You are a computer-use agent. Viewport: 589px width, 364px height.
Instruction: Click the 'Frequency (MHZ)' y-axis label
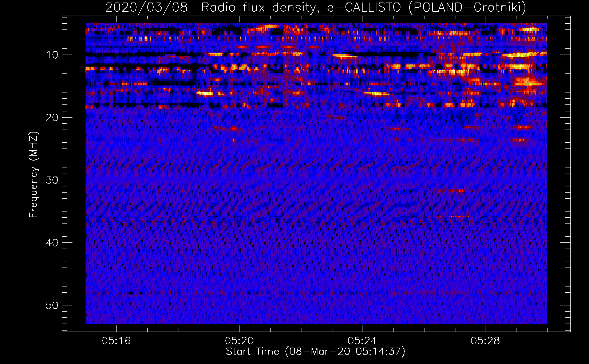coord(33,175)
